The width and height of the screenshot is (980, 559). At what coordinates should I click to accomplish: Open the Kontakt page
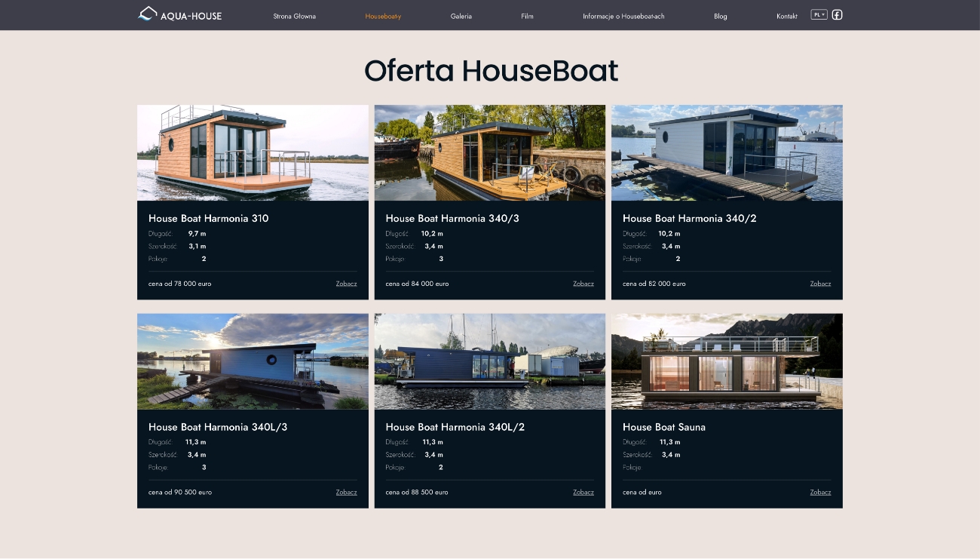(786, 16)
